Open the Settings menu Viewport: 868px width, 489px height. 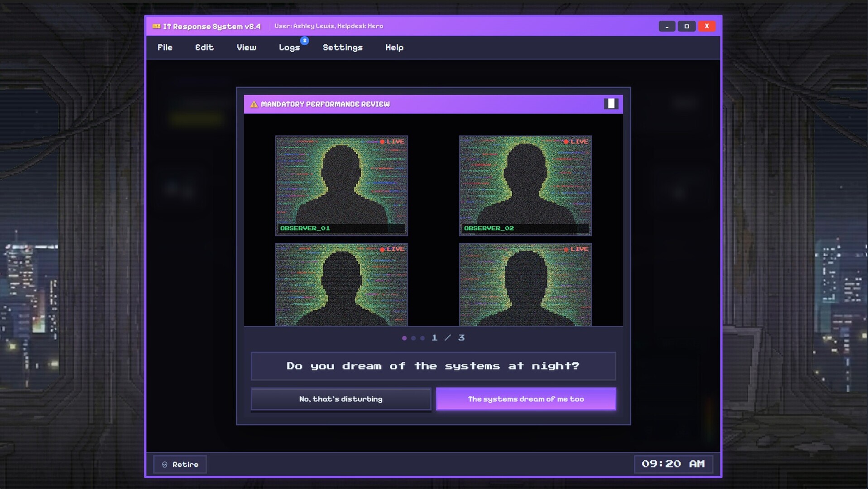[x=342, y=48]
